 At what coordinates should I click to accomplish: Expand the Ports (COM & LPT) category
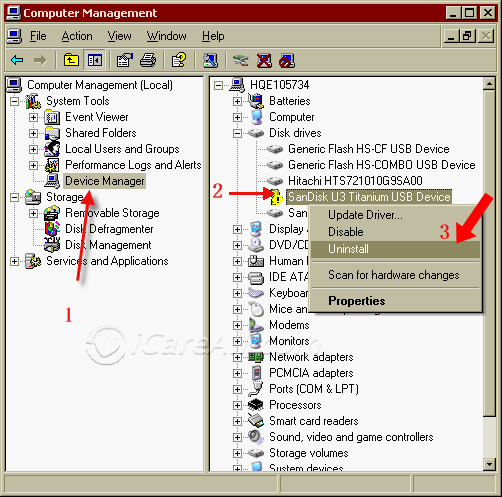237,389
